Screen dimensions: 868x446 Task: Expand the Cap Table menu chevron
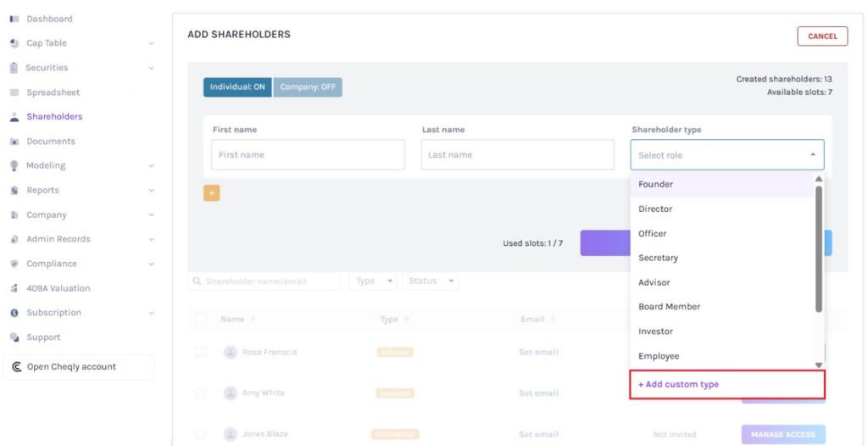(x=151, y=43)
